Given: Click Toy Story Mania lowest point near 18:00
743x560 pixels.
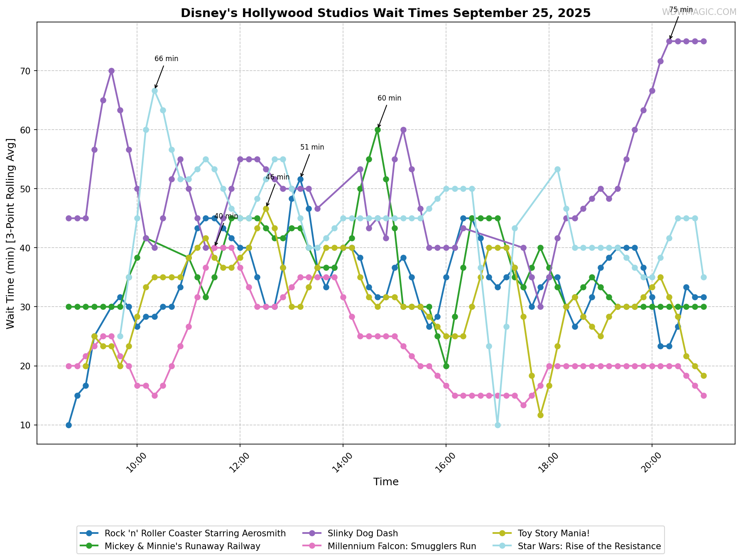Looking at the screenshot, I should 540,415.
